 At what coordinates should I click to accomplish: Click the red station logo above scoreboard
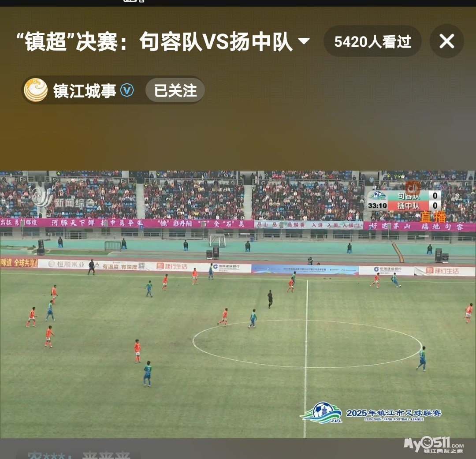[413, 188]
